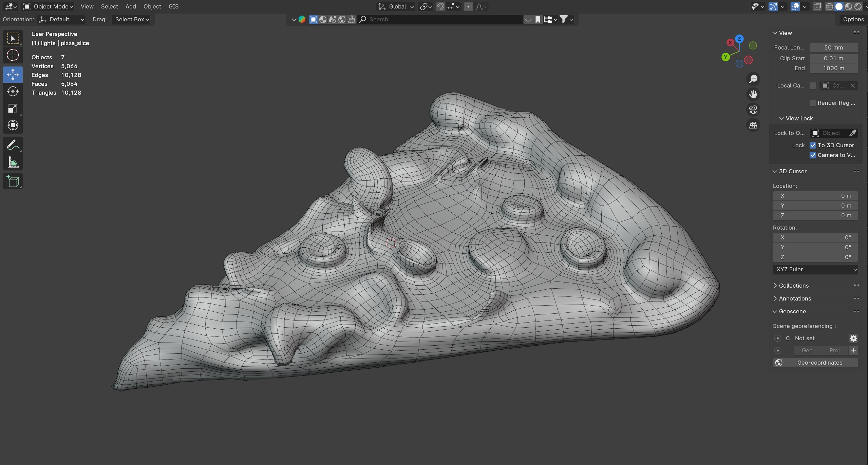Open XYZ Euler rotation mode dropdown
The image size is (868, 465).
[x=815, y=269]
